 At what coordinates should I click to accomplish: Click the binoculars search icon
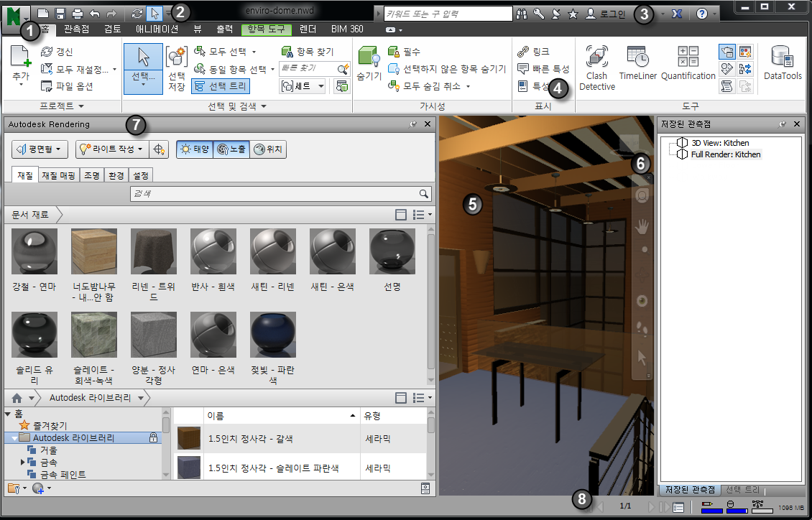[x=522, y=14]
